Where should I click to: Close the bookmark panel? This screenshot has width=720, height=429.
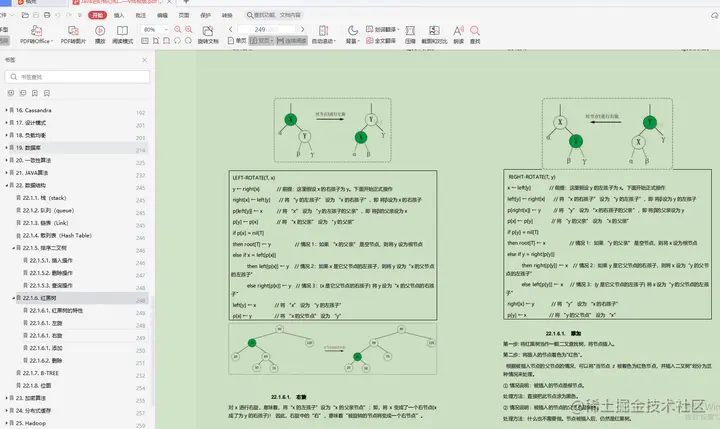pos(145,60)
